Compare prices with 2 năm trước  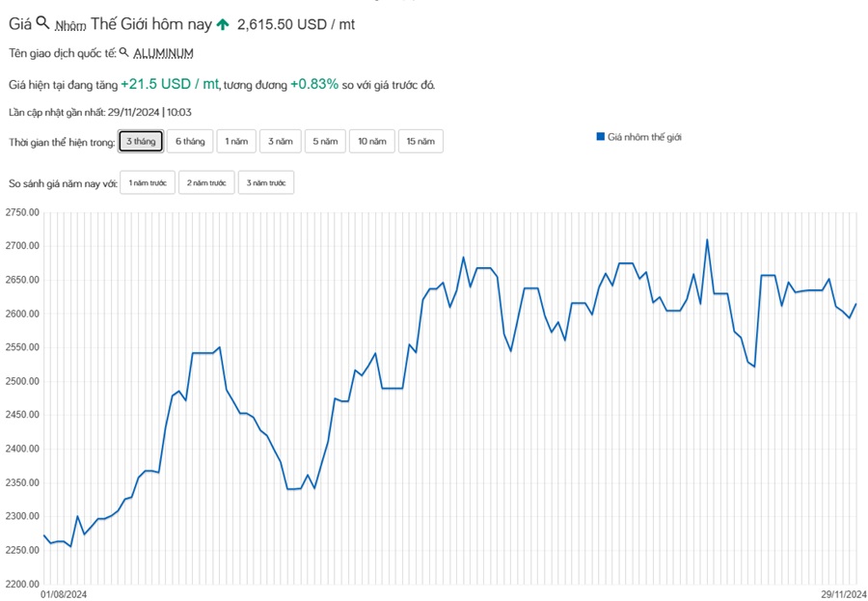206,182
